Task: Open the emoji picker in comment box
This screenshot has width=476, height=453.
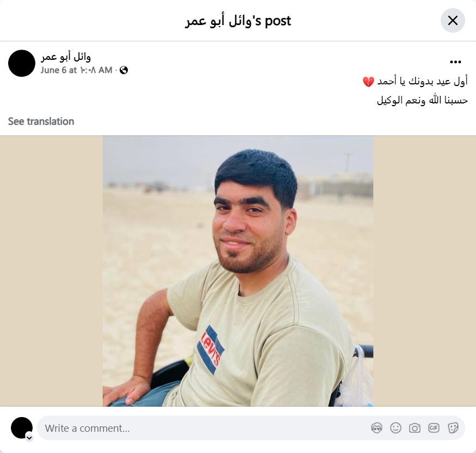Action: [x=395, y=428]
